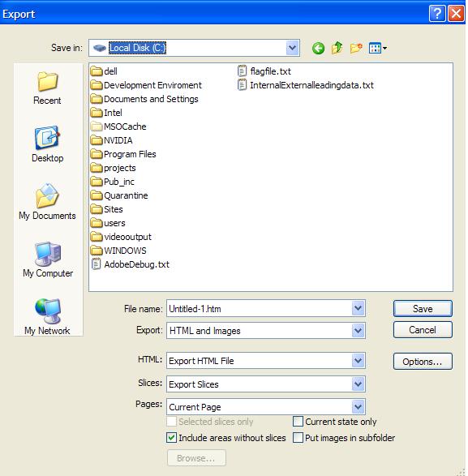Select the WINDOWS folder
The height and width of the screenshot is (476, 468).
(x=118, y=251)
